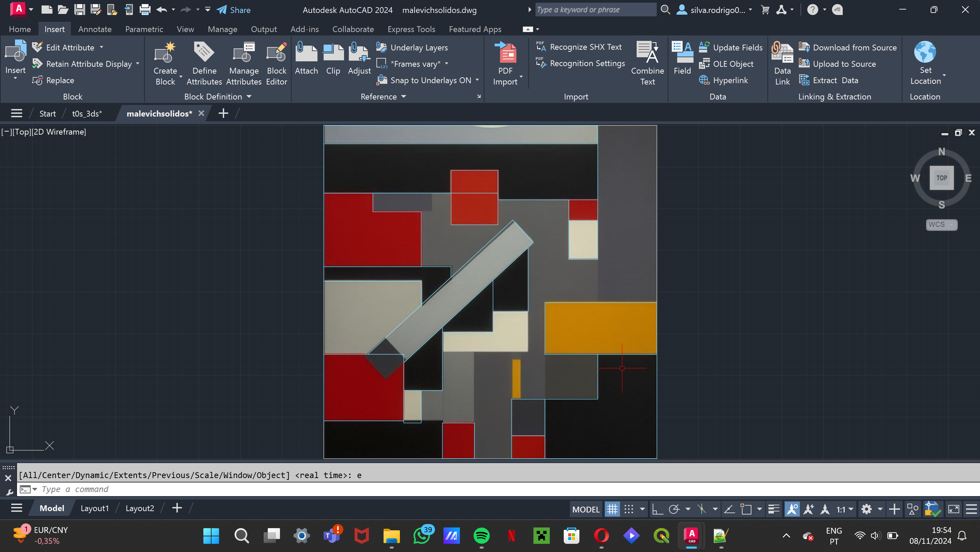
Task: Open the 1:1 annotation scale dropdown
Action: (x=844, y=509)
